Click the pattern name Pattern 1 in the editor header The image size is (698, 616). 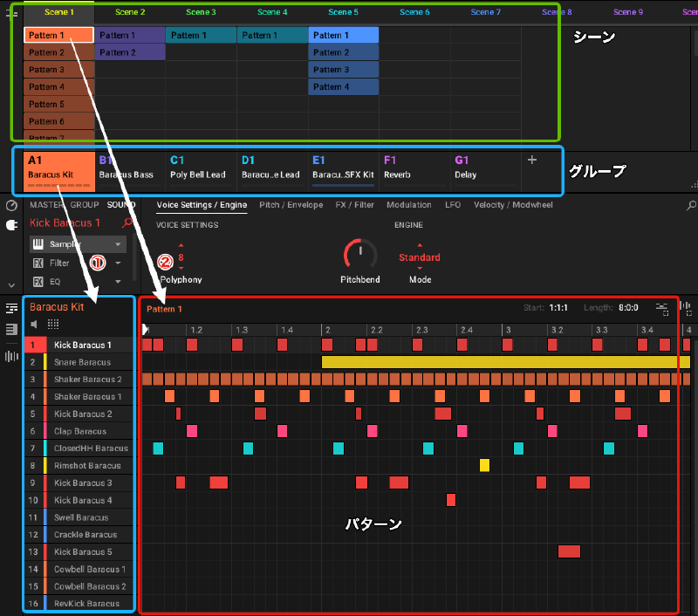164,309
